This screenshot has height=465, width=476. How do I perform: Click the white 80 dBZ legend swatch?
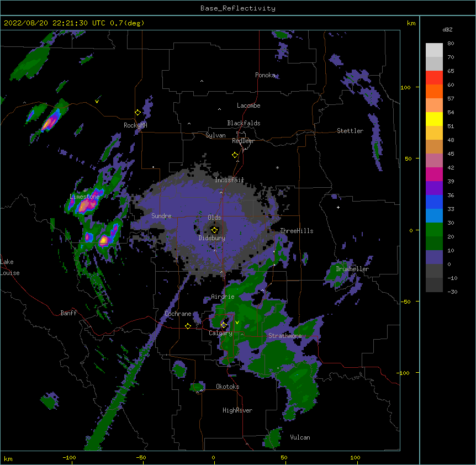(434, 50)
